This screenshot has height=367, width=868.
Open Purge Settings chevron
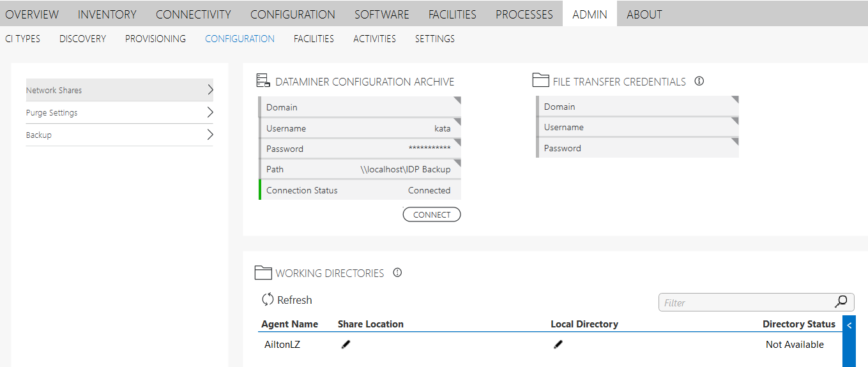click(210, 112)
